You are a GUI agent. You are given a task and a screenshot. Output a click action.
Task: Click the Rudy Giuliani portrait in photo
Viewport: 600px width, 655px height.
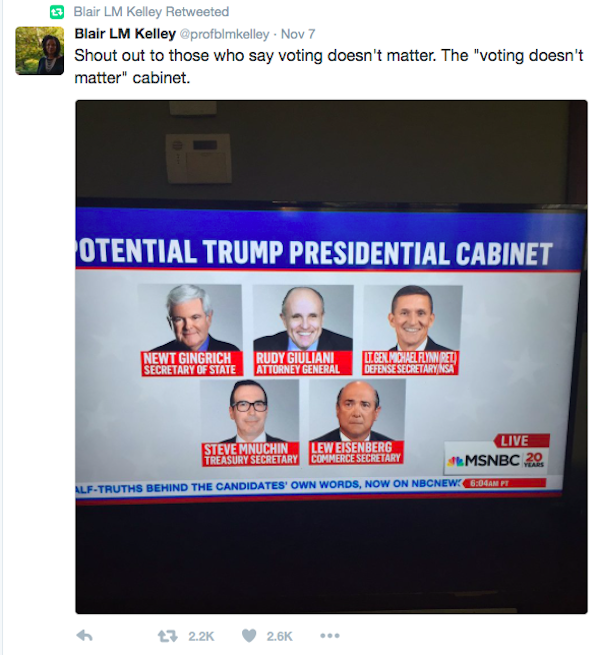(x=303, y=317)
